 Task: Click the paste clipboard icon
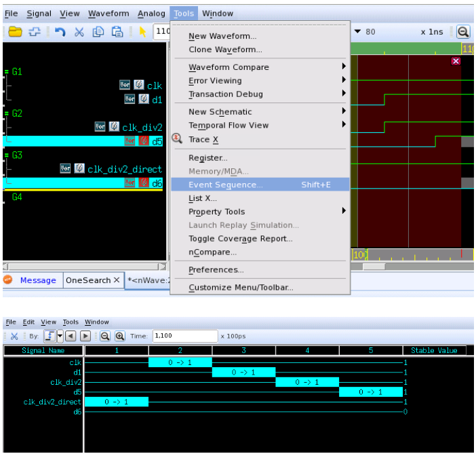(117, 32)
